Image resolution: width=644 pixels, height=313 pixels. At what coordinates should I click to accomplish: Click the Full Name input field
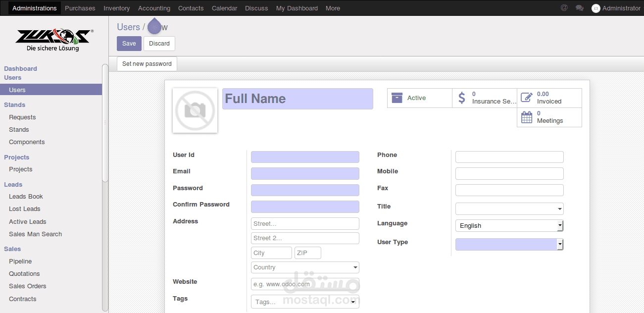pyautogui.click(x=297, y=99)
